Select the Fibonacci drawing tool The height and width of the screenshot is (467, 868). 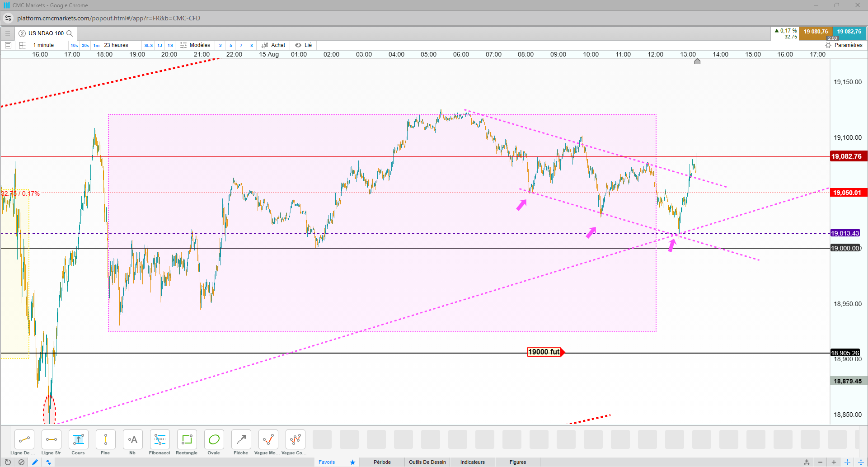pos(160,442)
